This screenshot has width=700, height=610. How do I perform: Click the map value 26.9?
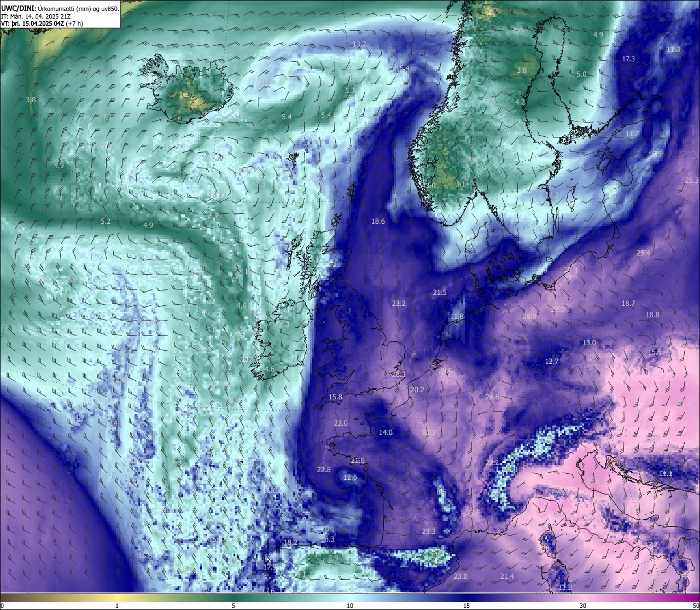[x=529, y=316]
